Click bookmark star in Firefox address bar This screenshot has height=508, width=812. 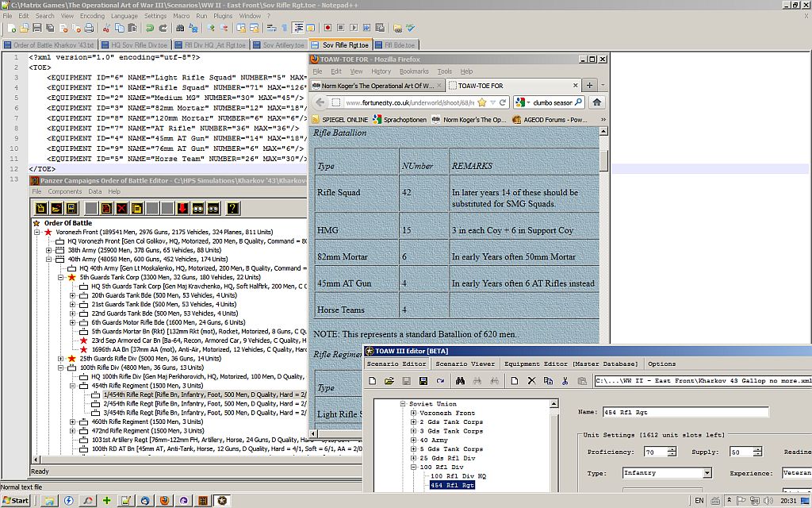(482, 102)
